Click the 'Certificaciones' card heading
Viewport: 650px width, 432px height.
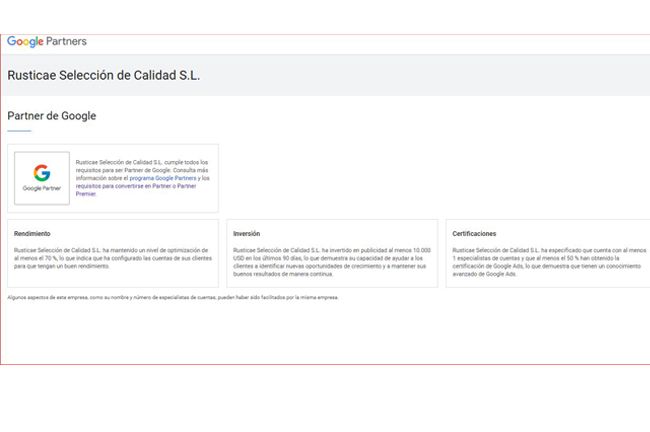474,234
